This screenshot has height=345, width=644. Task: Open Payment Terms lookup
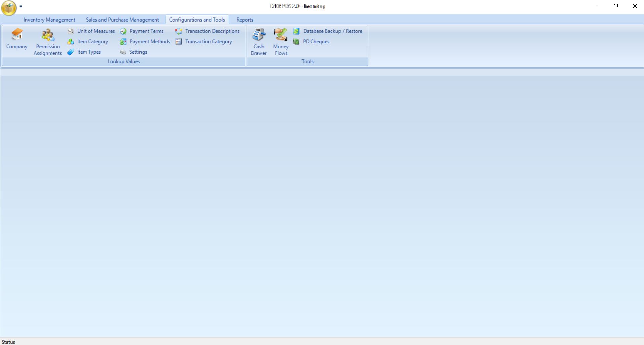click(142, 31)
